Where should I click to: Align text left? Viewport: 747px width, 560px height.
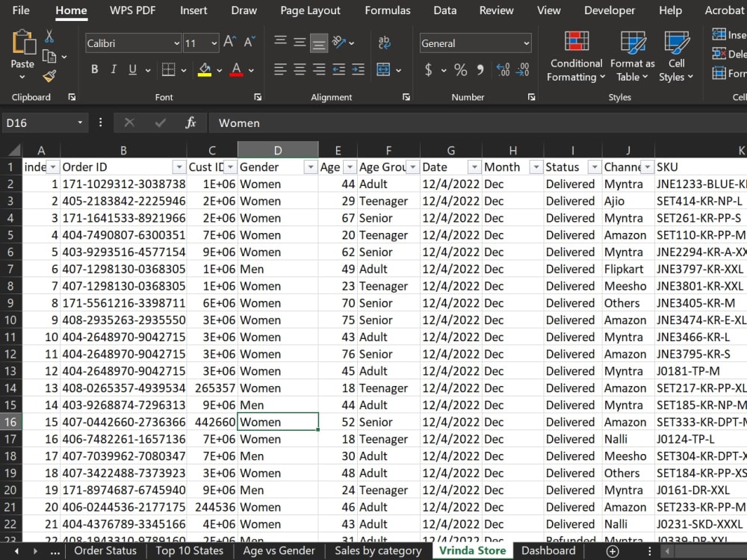280,69
